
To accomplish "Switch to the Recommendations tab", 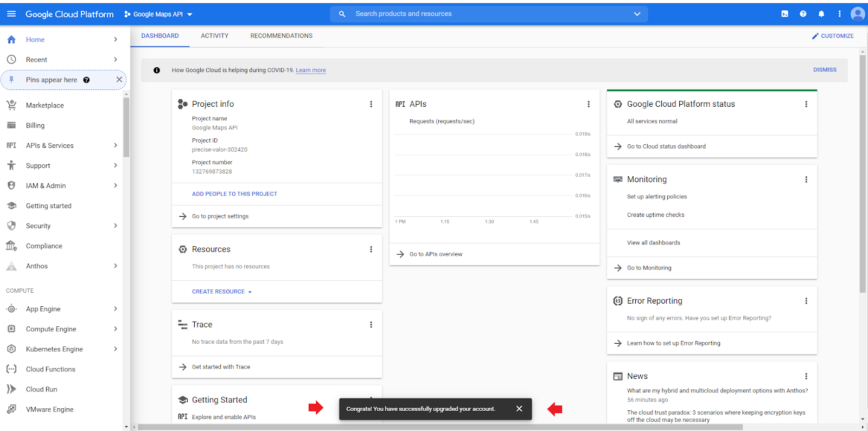I will [x=281, y=36].
